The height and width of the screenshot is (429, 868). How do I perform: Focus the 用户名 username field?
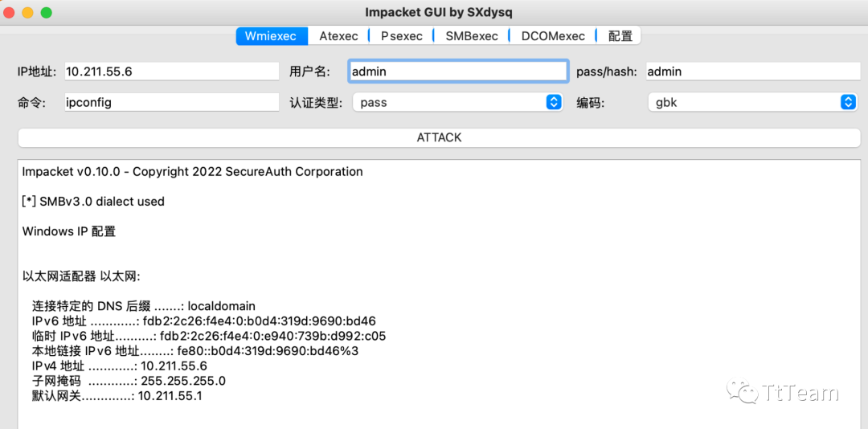coord(458,71)
